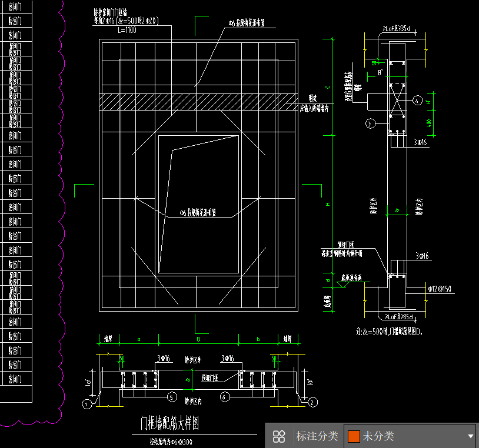Click the ≥LaF且≥35d note below the vertical section
Viewport: 479px width, 448px height.
click(x=398, y=316)
